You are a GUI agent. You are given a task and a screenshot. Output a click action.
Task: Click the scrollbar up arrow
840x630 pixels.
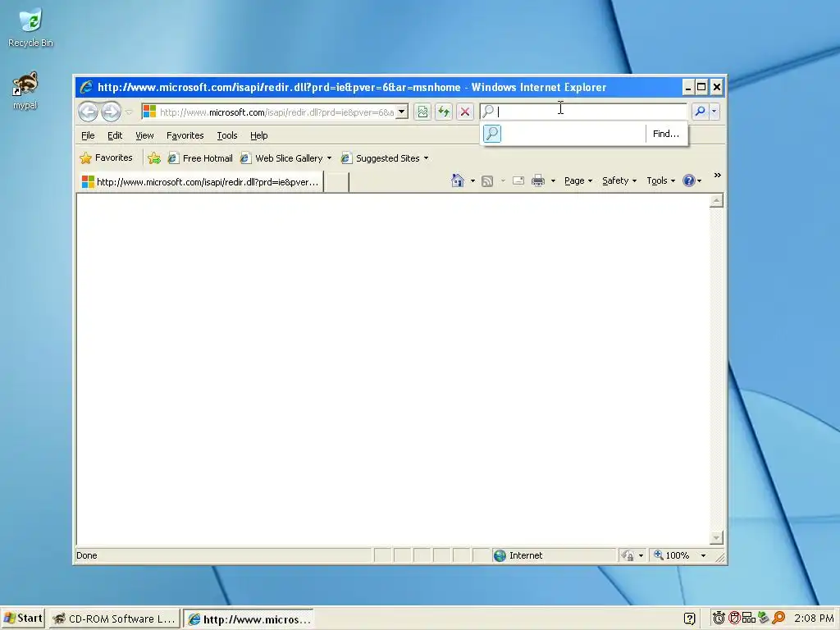716,201
